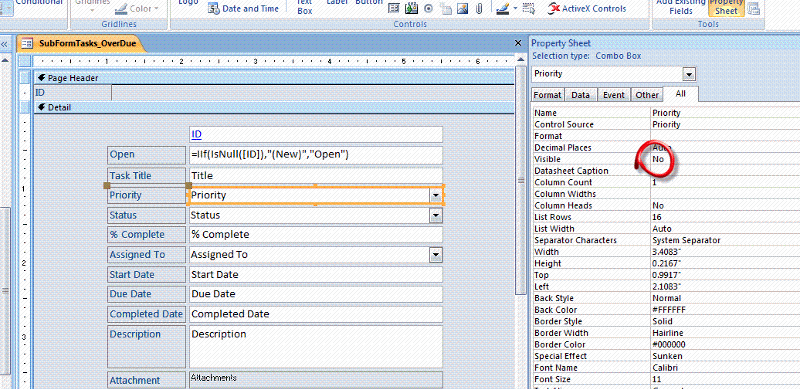The height and width of the screenshot is (389, 800).
Task: Switch to the Event tab in Property Sheet
Action: tap(613, 95)
